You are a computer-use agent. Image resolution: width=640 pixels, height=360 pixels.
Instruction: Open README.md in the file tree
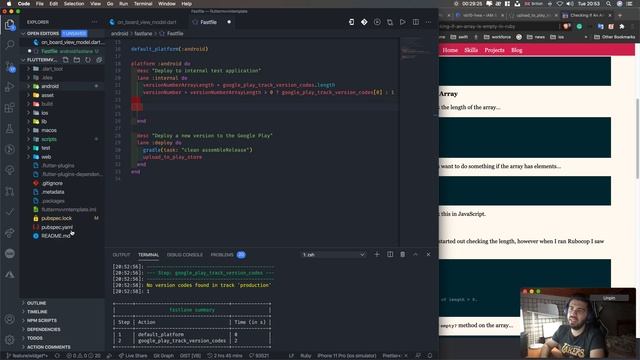click(x=56, y=236)
